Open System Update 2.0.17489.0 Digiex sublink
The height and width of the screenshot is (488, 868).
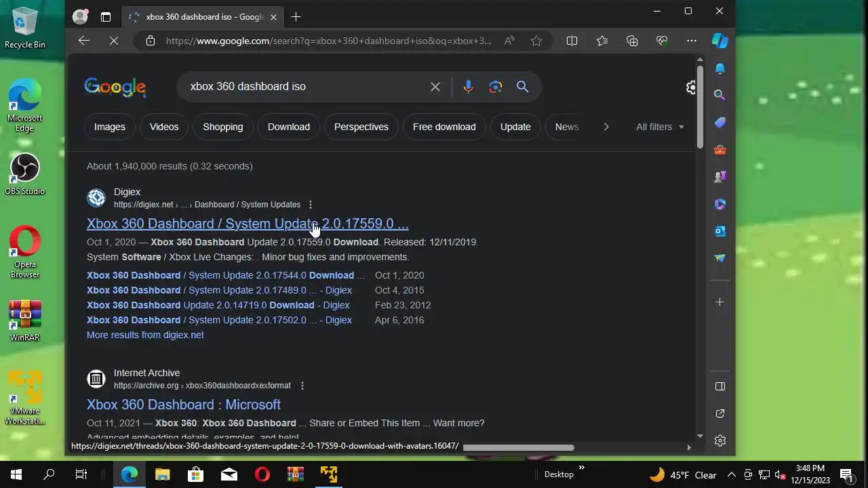(x=219, y=290)
